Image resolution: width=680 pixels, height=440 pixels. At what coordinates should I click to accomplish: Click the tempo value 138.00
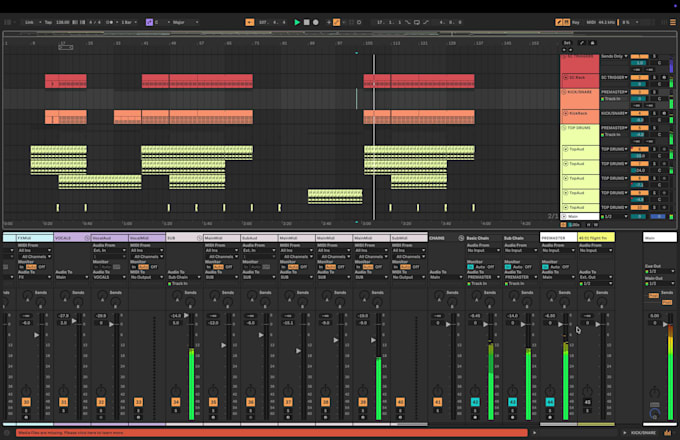[62, 22]
